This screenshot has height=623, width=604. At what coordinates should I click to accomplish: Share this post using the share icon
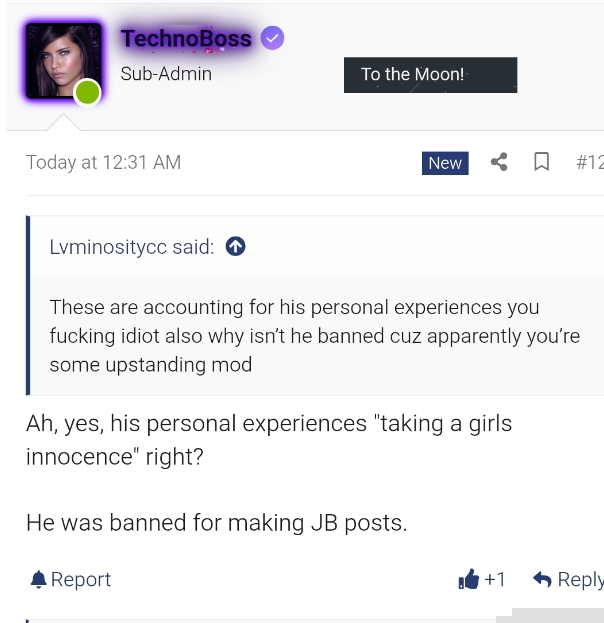pyautogui.click(x=499, y=162)
